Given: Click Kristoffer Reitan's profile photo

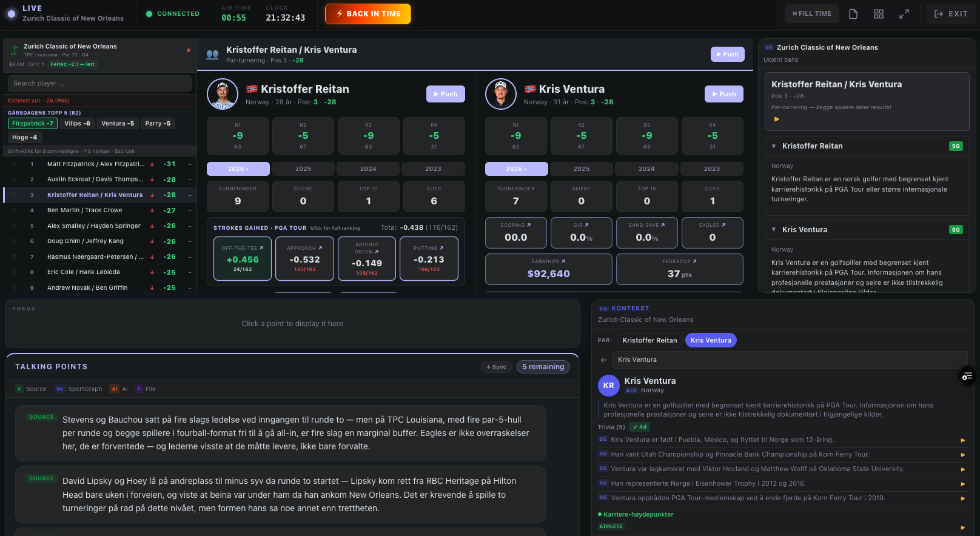Looking at the screenshot, I should pos(223,94).
